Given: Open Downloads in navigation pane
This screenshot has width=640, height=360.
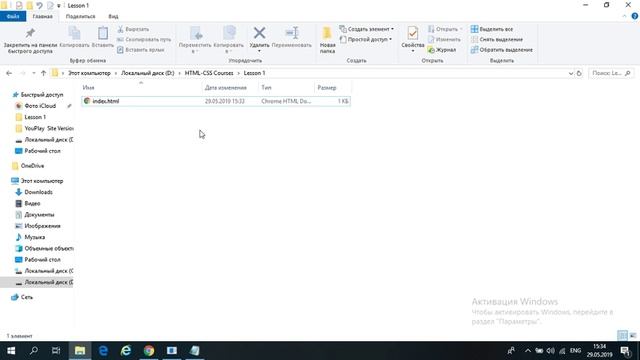Looking at the screenshot, I should point(38,192).
